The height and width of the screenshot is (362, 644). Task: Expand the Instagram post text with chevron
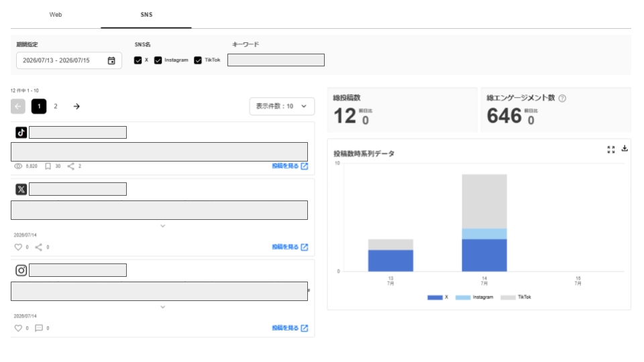click(x=162, y=307)
